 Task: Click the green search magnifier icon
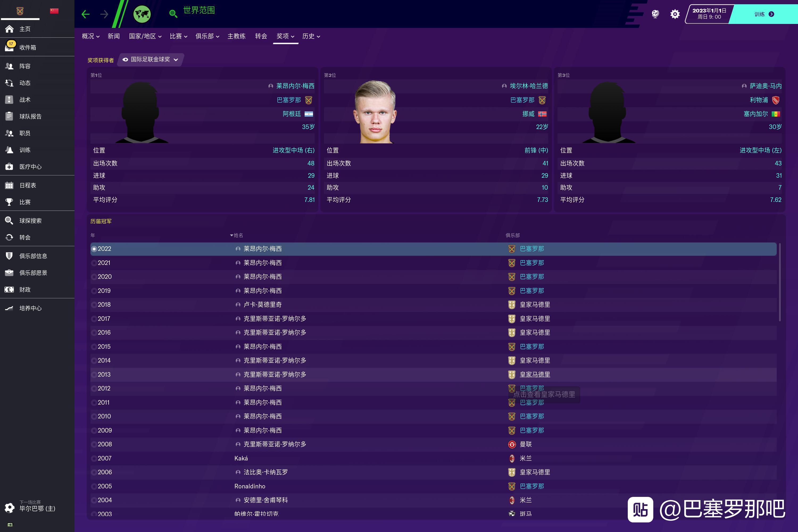coord(173,14)
